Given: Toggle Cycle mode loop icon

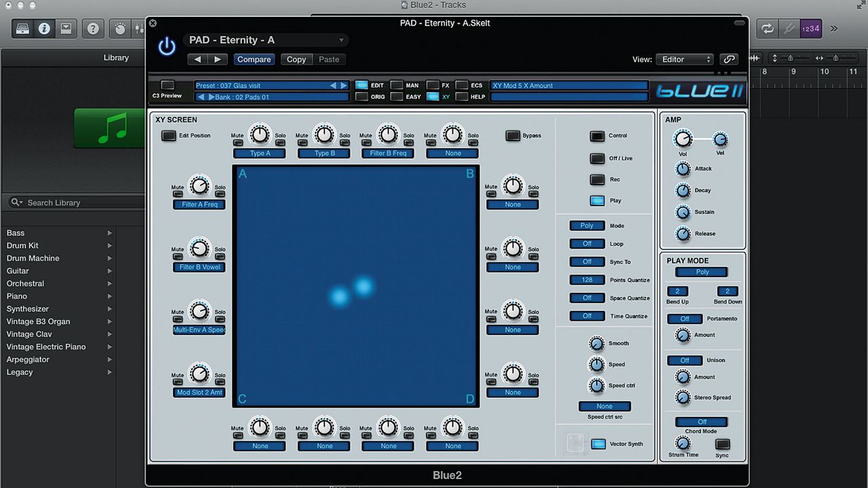Looking at the screenshot, I should pyautogui.click(x=767, y=28).
